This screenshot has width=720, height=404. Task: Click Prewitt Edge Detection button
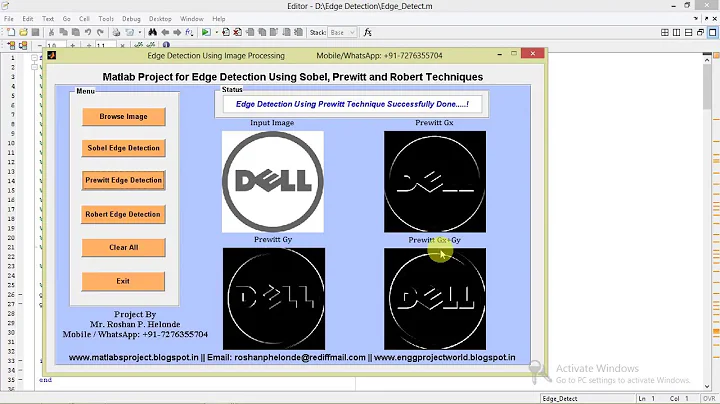[124, 180]
